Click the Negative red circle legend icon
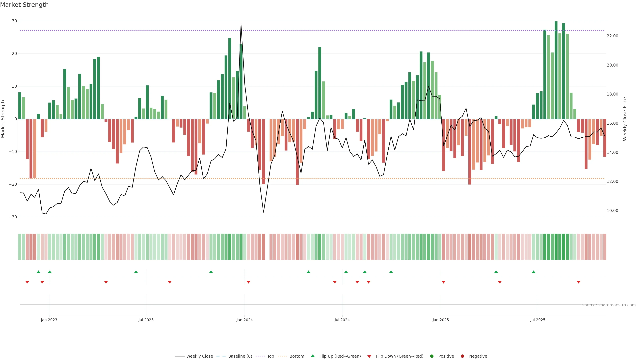Viewport: 644px width, 362px height. pos(462,356)
